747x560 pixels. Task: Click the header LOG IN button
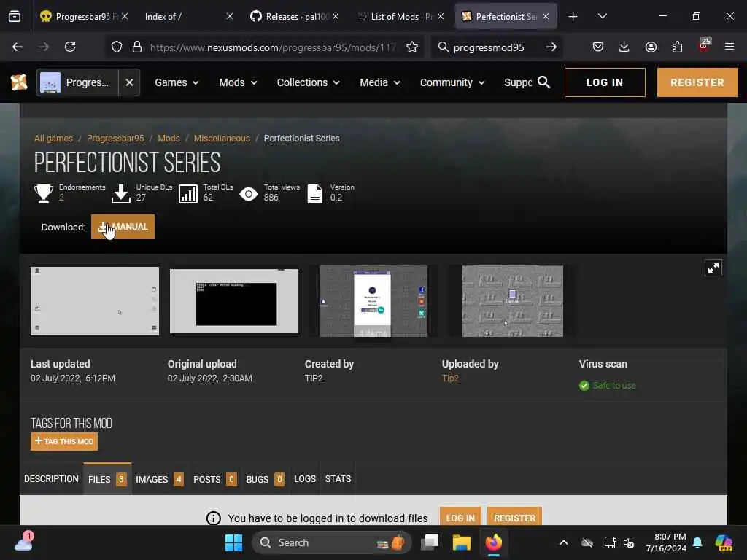pos(605,82)
